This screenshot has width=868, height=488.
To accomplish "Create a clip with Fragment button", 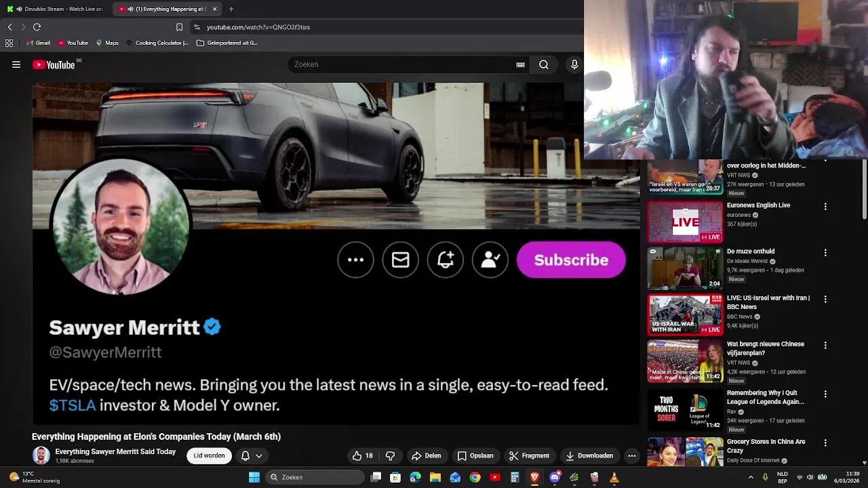I will (x=529, y=455).
